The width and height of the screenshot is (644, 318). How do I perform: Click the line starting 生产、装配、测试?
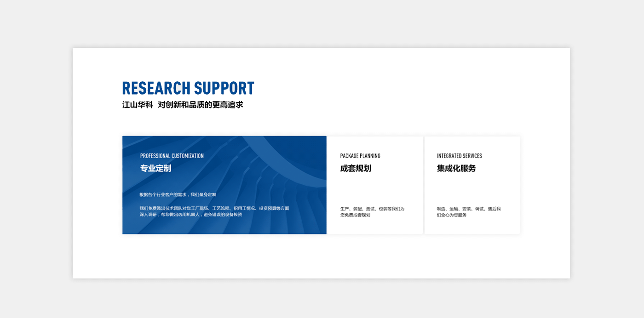(372, 209)
